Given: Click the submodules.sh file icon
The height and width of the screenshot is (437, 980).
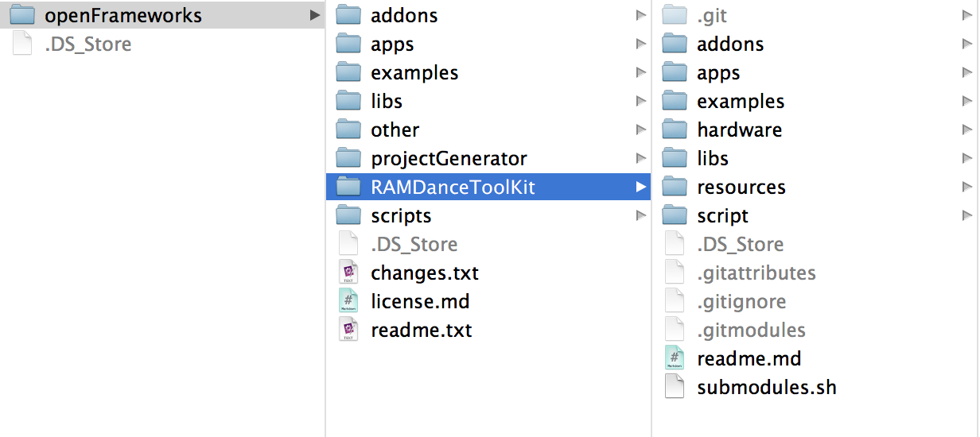Looking at the screenshot, I should 675,387.
